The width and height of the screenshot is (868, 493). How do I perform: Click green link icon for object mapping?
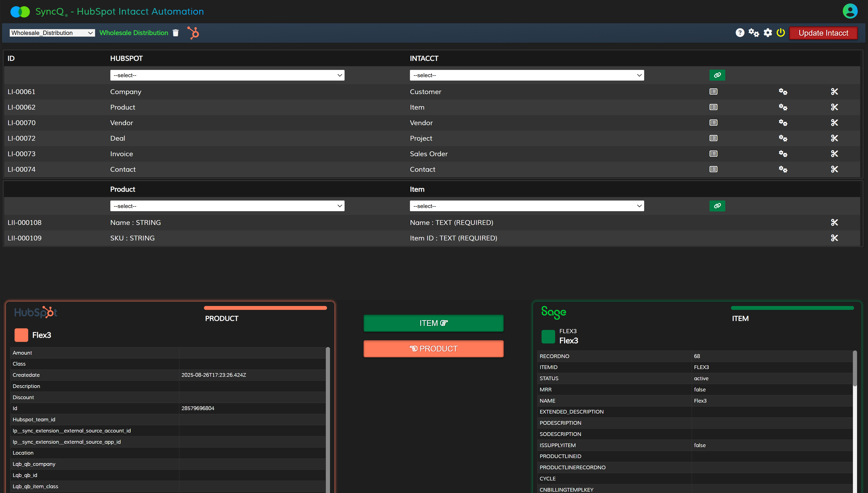point(717,75)
